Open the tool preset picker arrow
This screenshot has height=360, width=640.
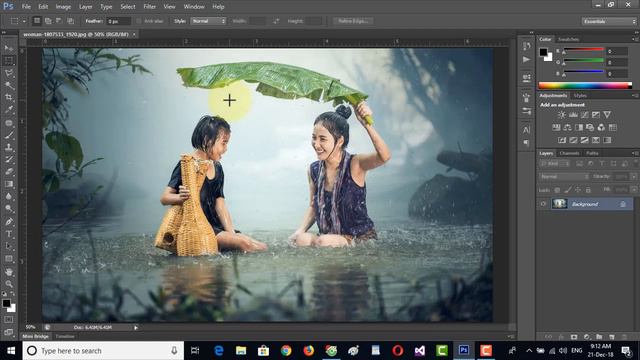click(x=24, y=21)
